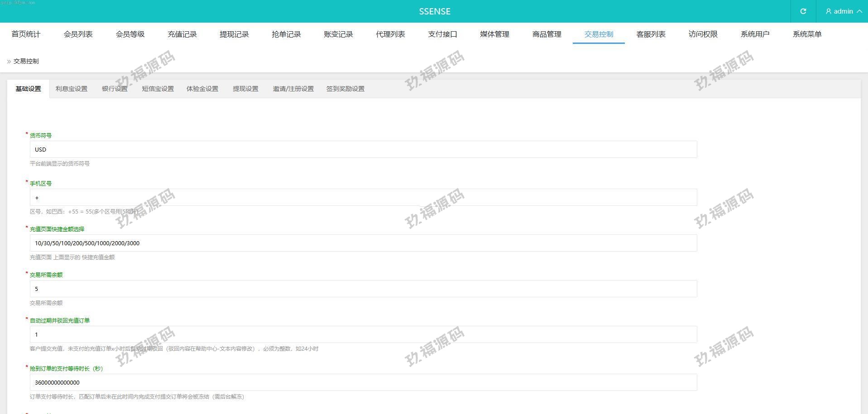Go to 会员列表 menu item
Screen dimensions: 868x414
tap(78, 34)
